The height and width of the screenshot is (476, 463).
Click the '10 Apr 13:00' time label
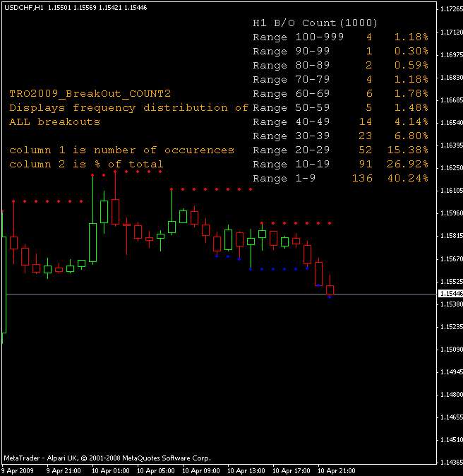[x=248, y=470]
